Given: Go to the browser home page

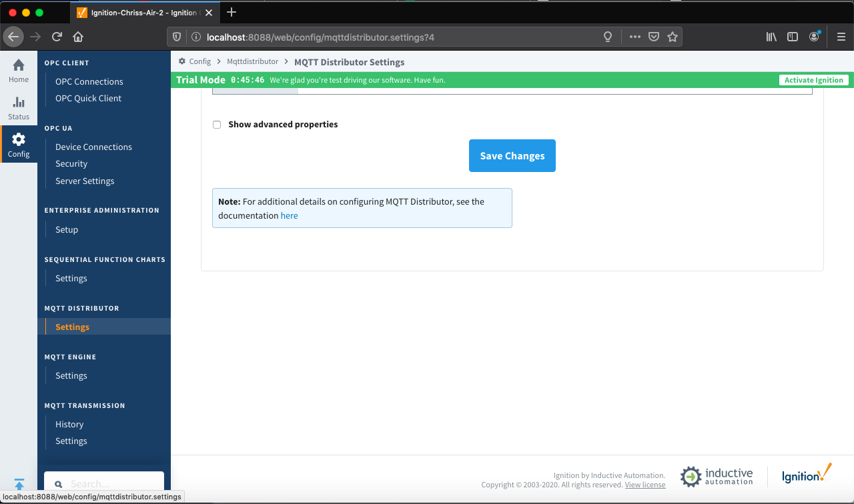Looking at the screenshot, I should point(78,37).
